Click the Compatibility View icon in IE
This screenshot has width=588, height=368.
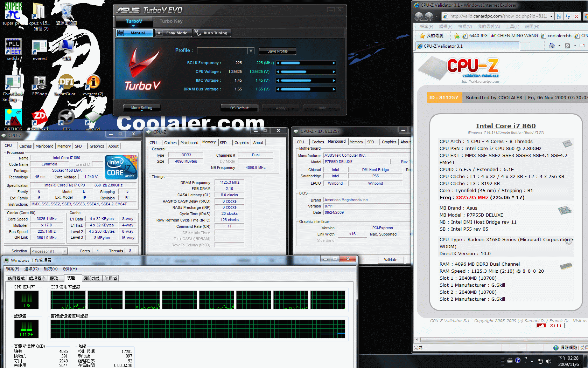point(559,16)
